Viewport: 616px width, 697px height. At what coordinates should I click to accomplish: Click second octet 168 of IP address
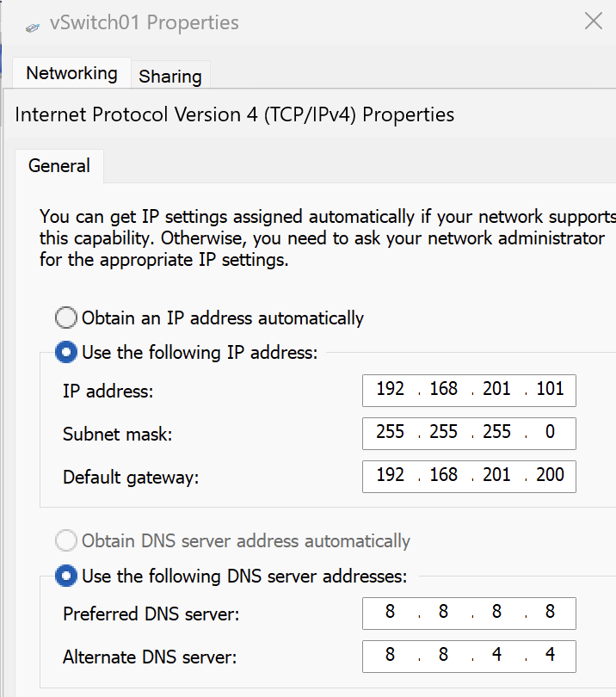coord(444,390)
